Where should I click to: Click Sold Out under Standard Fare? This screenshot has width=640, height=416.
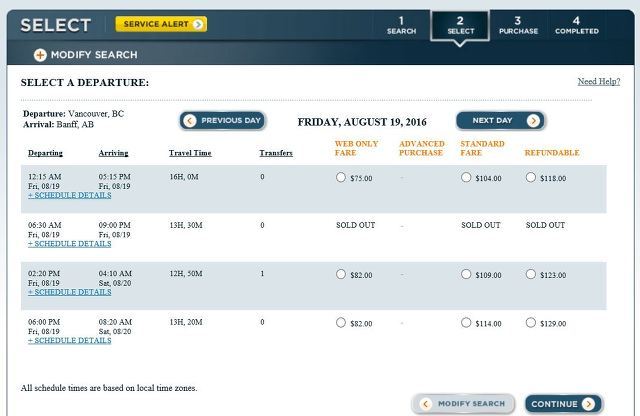pyautogui.click(x=481, y=225)
